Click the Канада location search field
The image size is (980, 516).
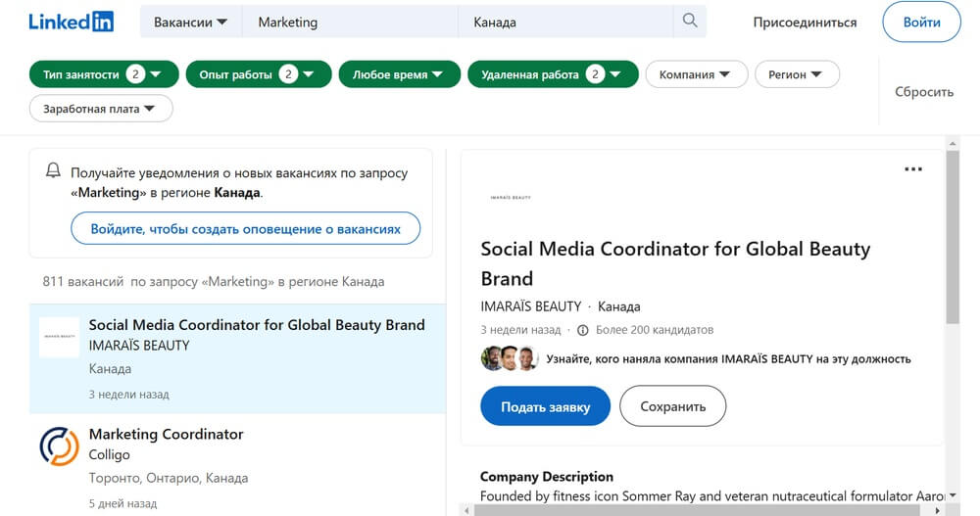coord(565,22)
